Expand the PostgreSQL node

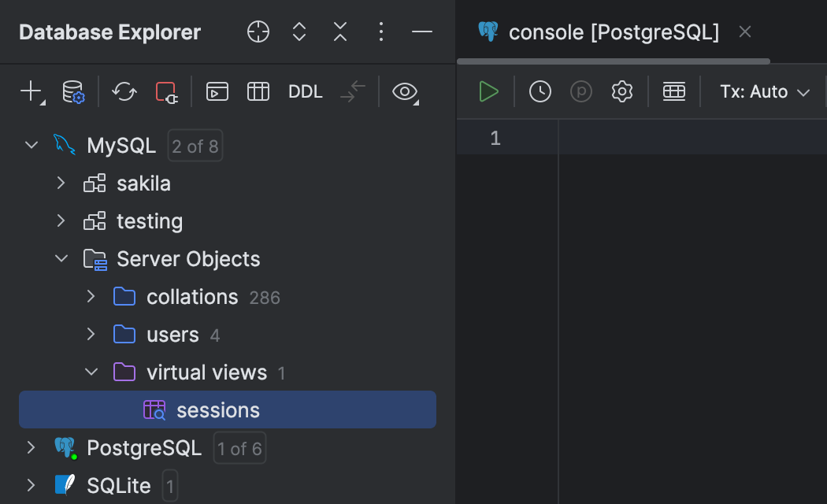pyautogui.click(x=31, y=447)
